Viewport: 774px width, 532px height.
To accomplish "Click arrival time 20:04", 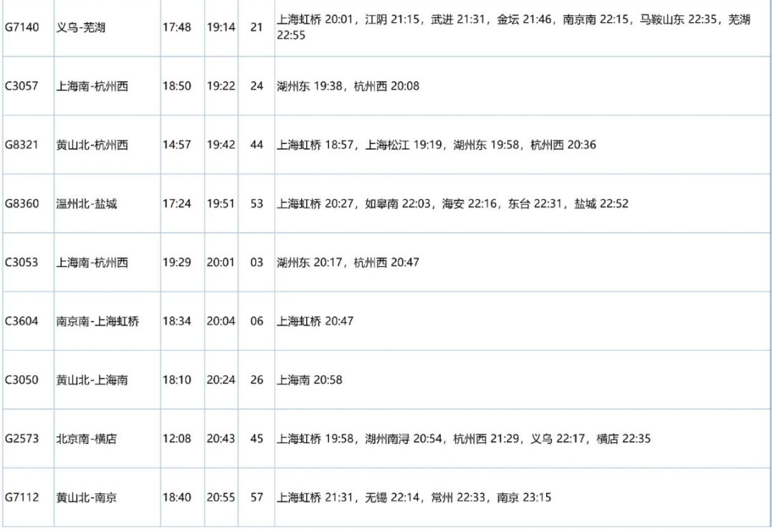I will (x=221, y=321).
